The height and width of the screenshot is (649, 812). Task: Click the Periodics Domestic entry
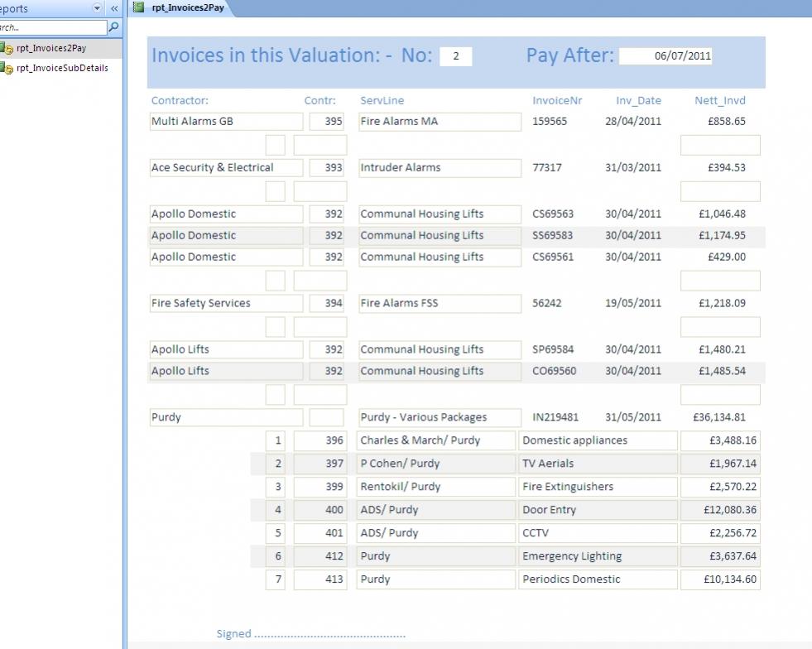tap(598, 579)
